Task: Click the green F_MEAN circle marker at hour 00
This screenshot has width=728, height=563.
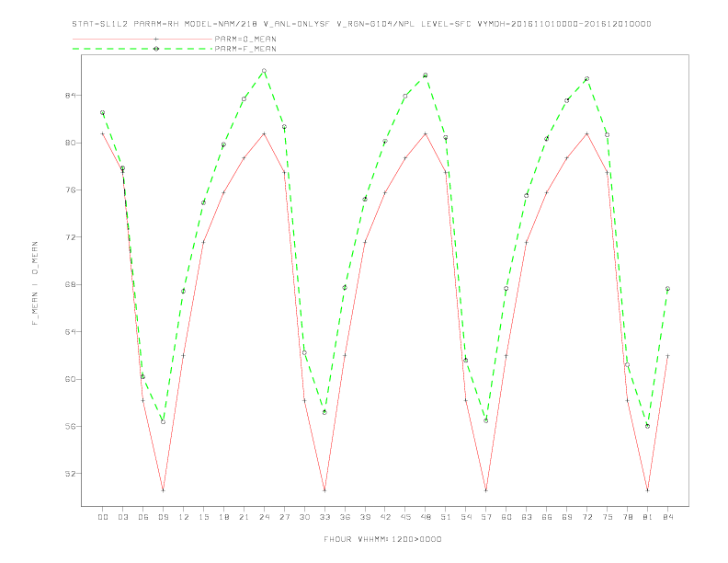Action: (103, 112)
